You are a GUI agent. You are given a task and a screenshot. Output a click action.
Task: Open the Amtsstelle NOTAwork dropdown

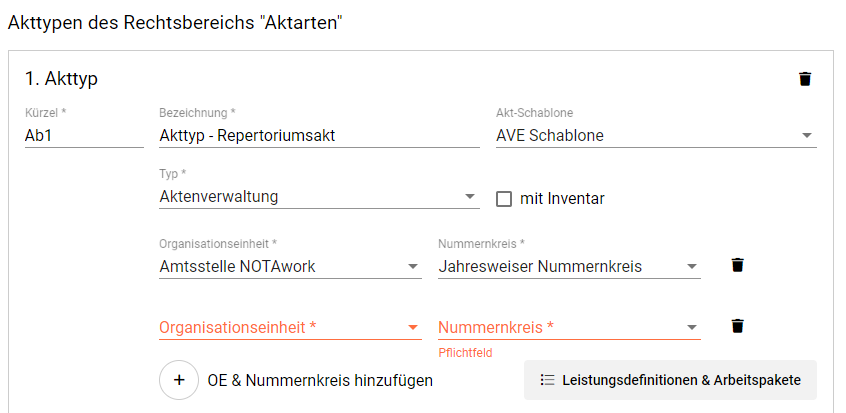(x=290, y=266)
